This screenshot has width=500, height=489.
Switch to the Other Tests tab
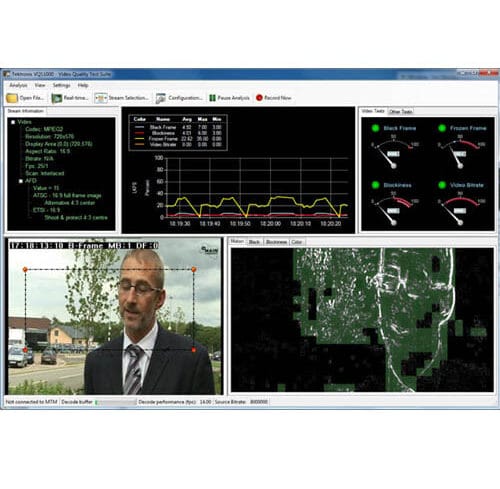point(401,112)
